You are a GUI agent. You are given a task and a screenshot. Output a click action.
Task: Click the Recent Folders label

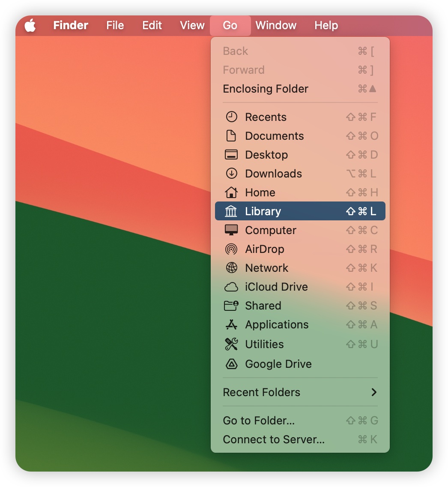[x=262, y=392]
